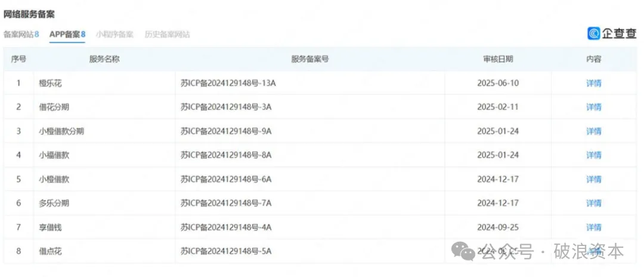This screenshot has width=644, height=277.
Task: Click record number 苏ICP备2024129148号-3A
Action: coord(227,107)
